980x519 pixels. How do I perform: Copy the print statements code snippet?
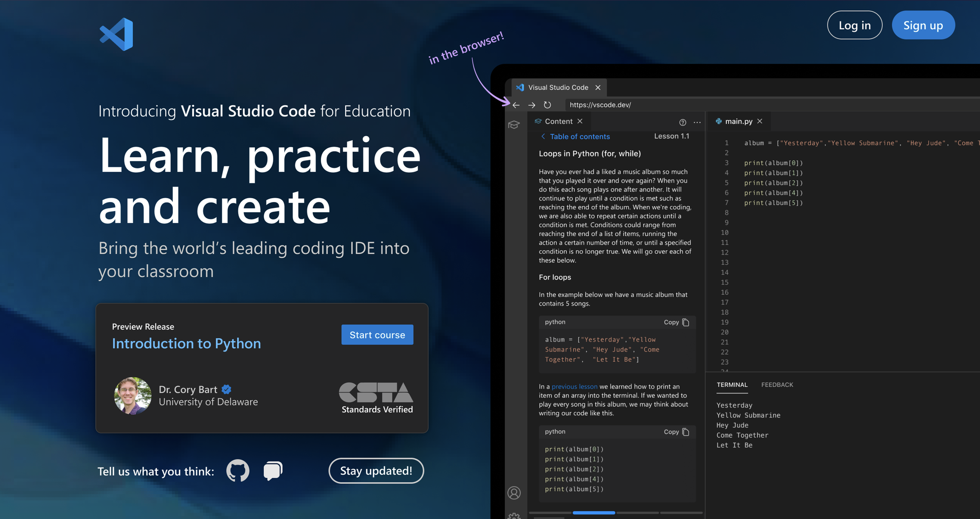tap(676, 432)
